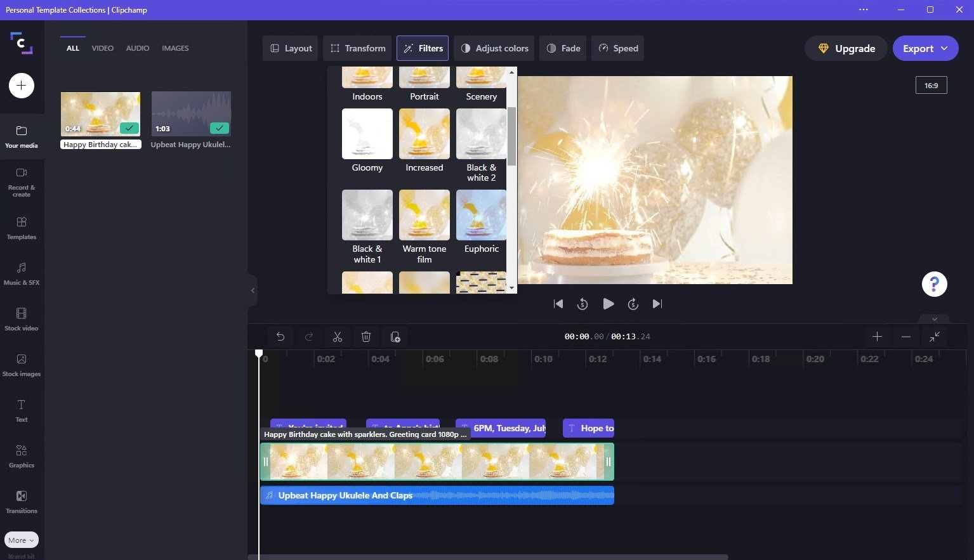Screen dimensions: 974x560
Task: Select the 'Hope to' text clip
Action: point(588,428)
